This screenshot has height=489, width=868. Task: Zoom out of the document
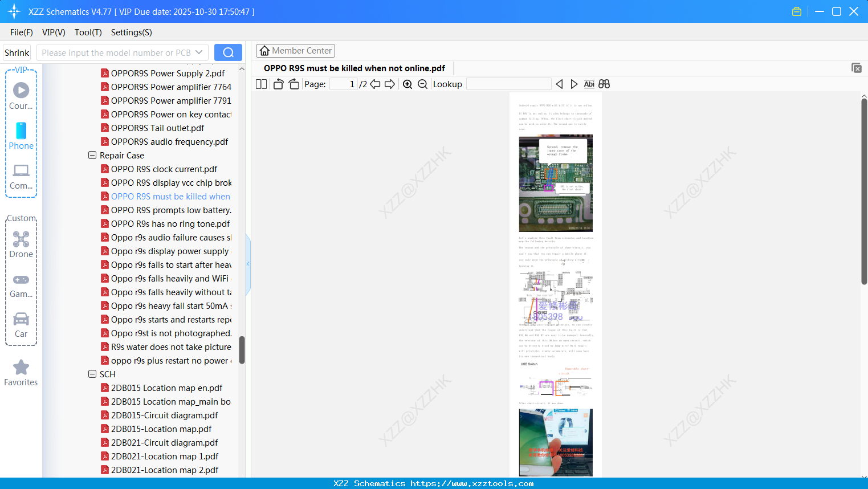click(422, 84)
